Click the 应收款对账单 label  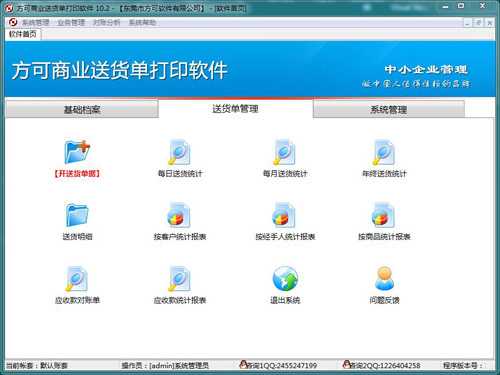[x=77, y=300]
